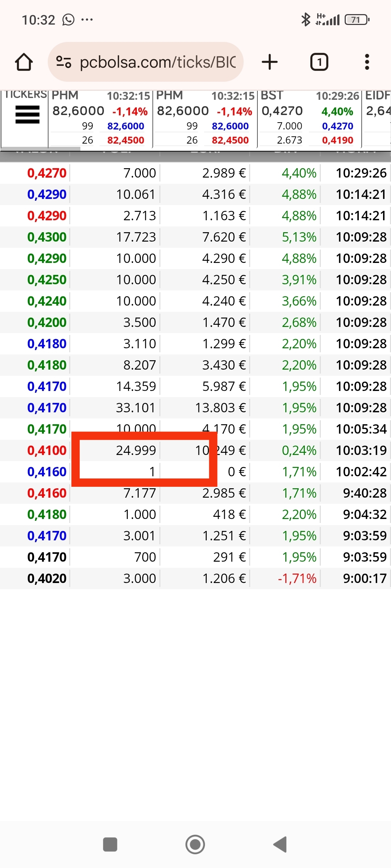Image resolution: width=391 pixels, height=868 pixels.
Task: Tap the Android recent apps square button
Action: [110, 844]
